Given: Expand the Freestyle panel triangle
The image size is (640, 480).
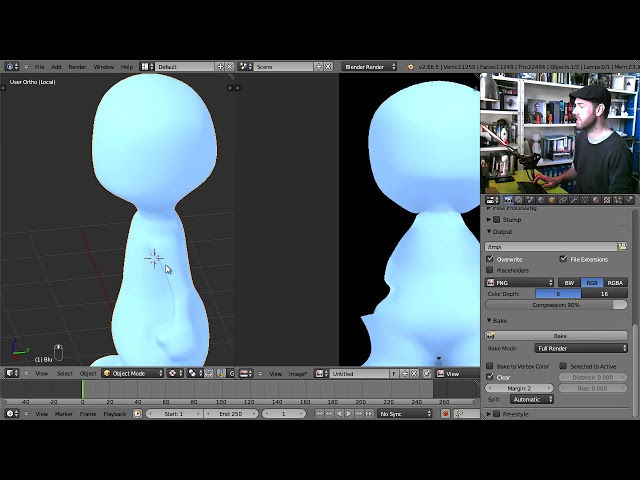Looking at the screenshot, I should [x=489, y=414].
